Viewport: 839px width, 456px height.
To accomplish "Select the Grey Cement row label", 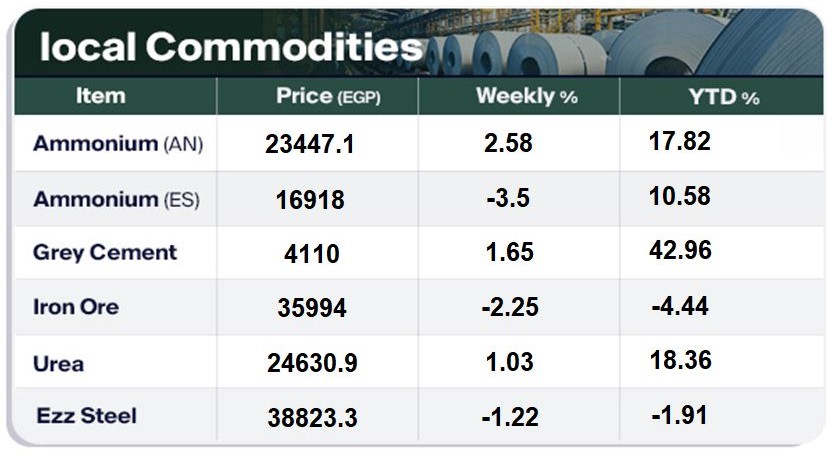I will click(105, 253).
